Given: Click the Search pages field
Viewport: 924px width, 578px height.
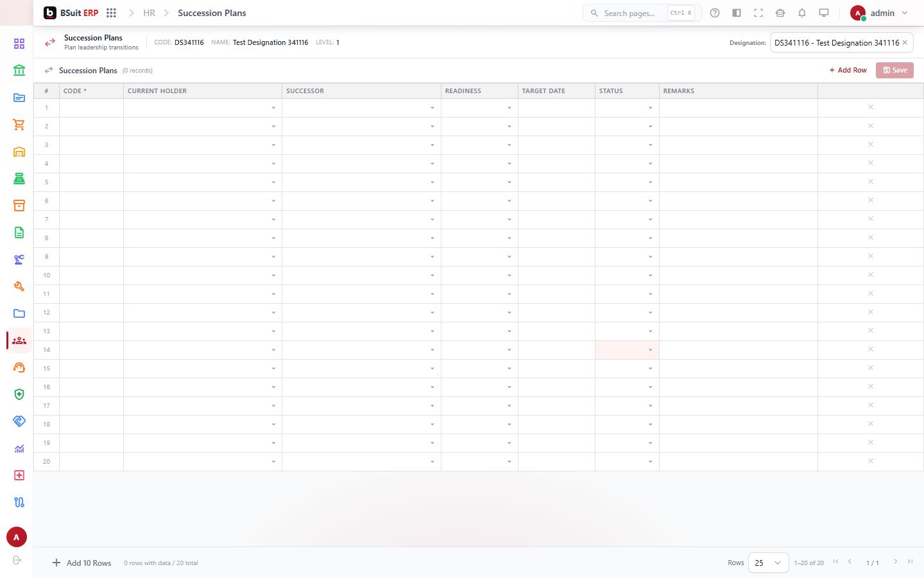Looking at the screenshot, I should [642, 13].
